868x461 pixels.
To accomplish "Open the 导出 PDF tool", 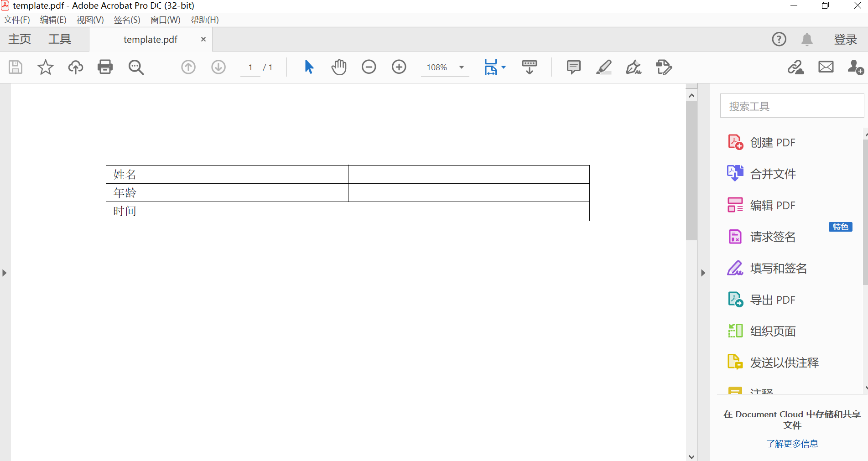I will click(762, 300).
